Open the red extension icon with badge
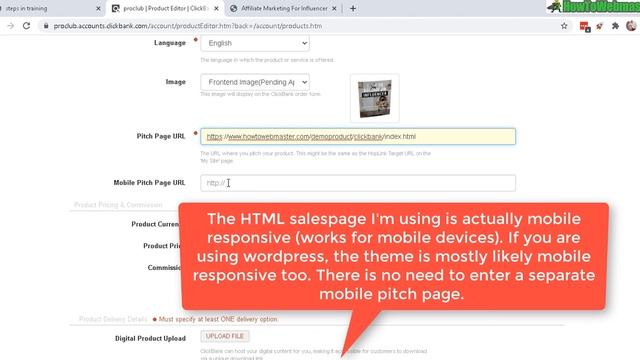 (584, 27)
